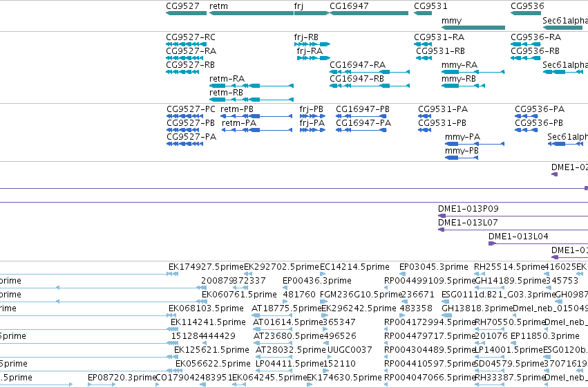588x388 pixels.
Task: Select the gene label reading only 'CG9536'
Action: [527, 6]
